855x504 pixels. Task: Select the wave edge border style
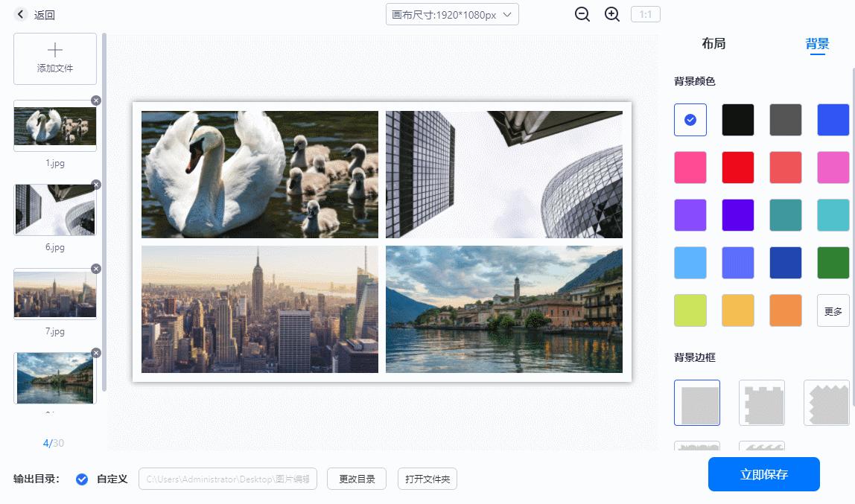click(762, 447)
